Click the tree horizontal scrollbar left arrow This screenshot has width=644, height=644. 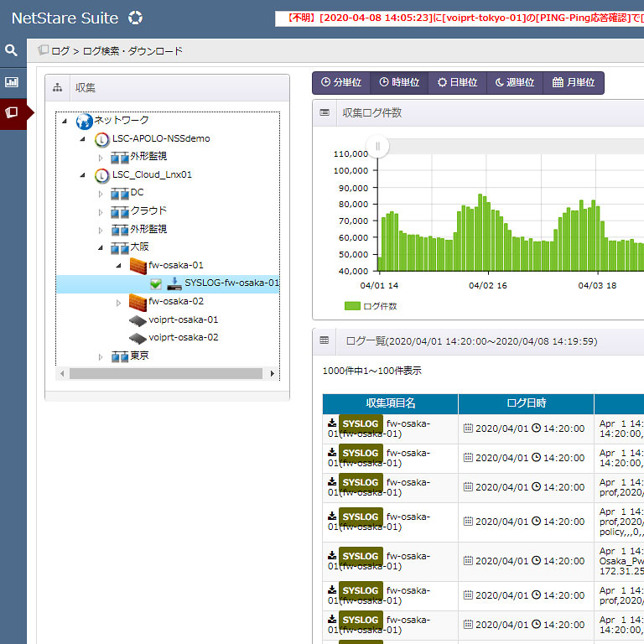(x=62, y=373)
